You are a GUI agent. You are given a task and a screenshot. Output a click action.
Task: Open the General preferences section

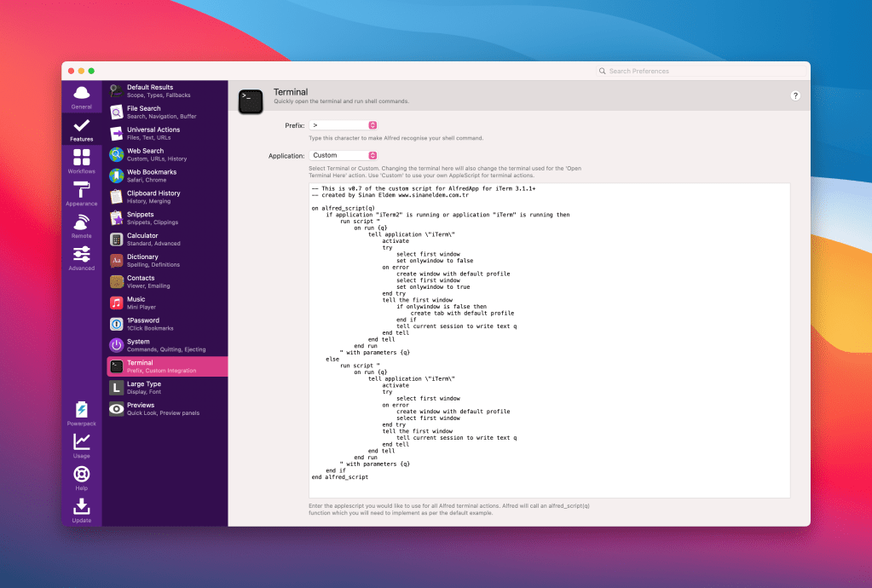point(82,96)
